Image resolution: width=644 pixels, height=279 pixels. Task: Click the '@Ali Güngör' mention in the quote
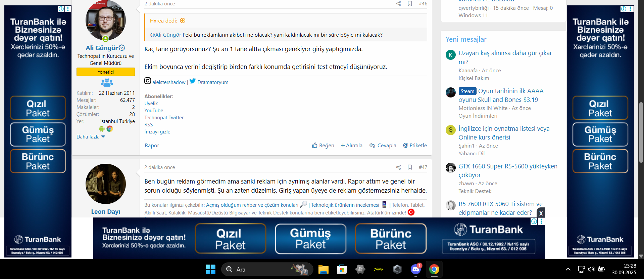(165, 35)
